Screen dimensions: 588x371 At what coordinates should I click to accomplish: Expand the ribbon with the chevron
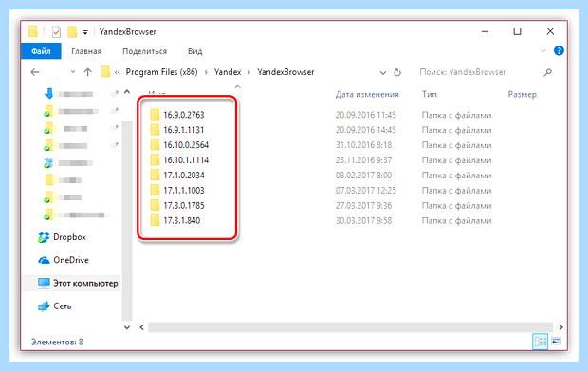tap(542, 50)
